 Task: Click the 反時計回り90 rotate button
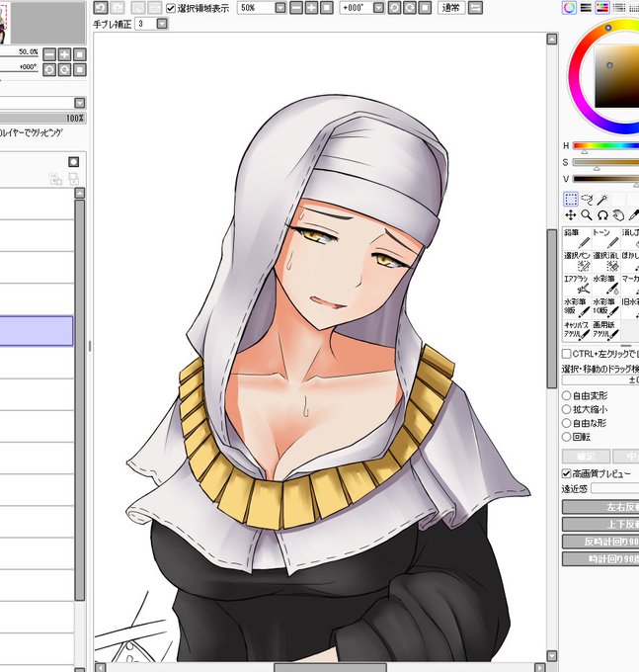pyautogui.click(x=600, y=542)
